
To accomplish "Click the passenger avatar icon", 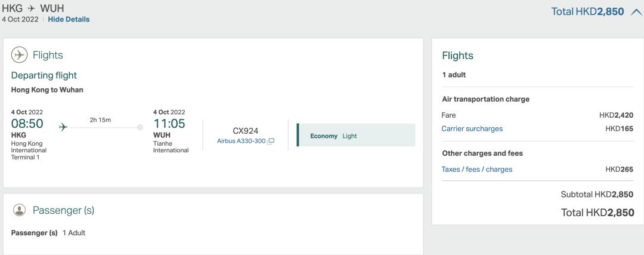I will 19,210.
